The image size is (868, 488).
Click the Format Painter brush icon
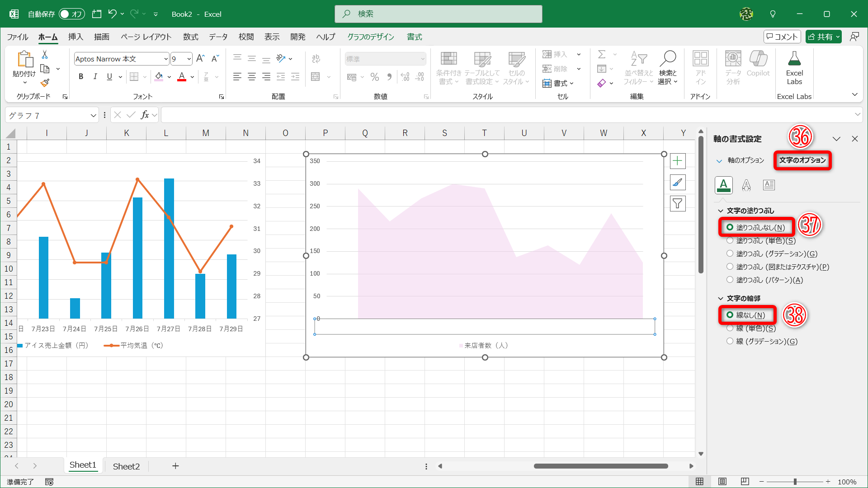click(45, 83)
